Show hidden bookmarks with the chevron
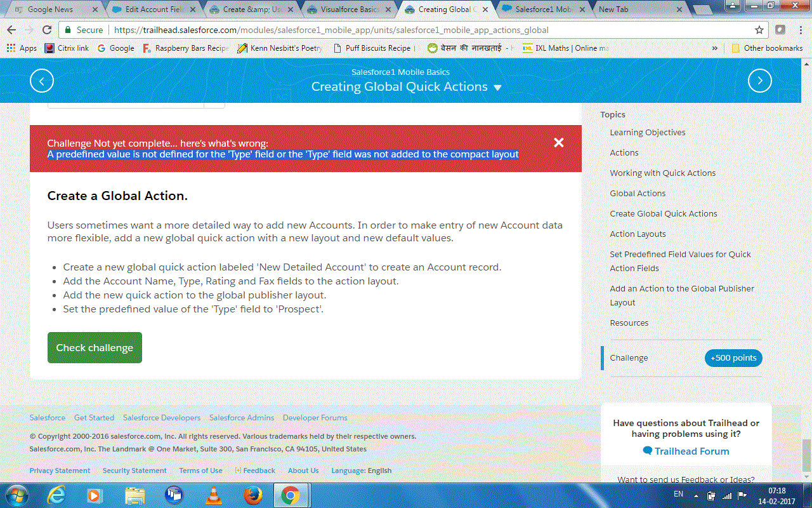The height and width of the screenshot is (508, 812). [x=715, y=48]
